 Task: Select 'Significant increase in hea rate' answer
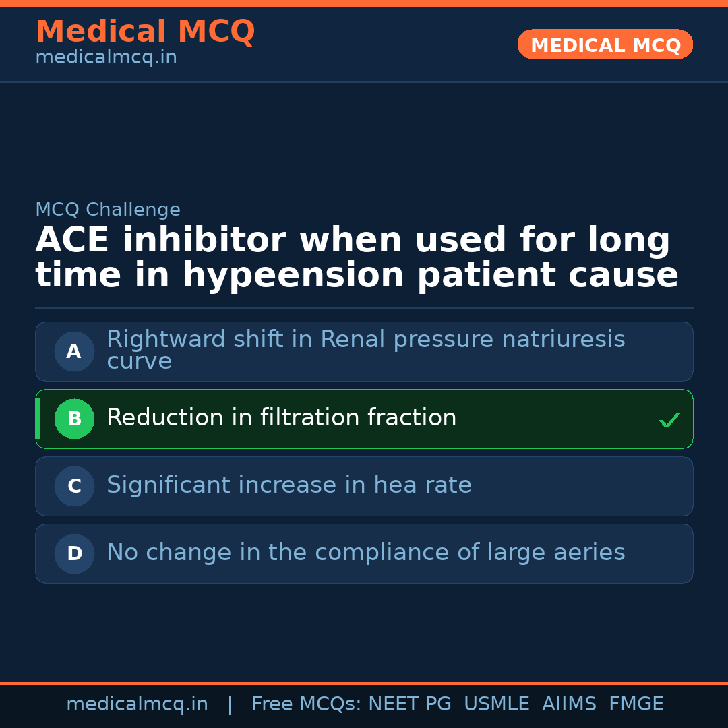pyautogui.click(x=289, y=485)
